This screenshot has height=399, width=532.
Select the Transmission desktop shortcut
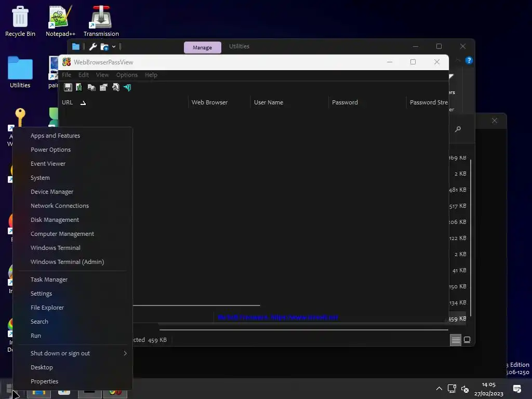101,21
